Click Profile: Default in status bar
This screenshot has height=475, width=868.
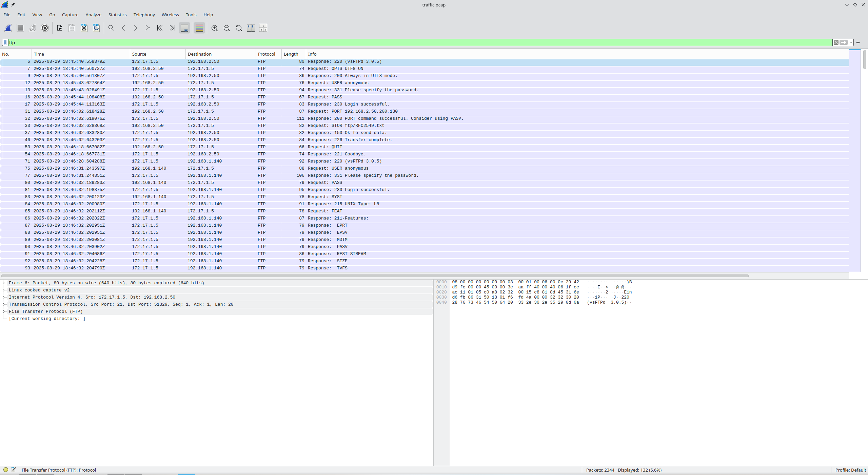click(x=850, y=470)
